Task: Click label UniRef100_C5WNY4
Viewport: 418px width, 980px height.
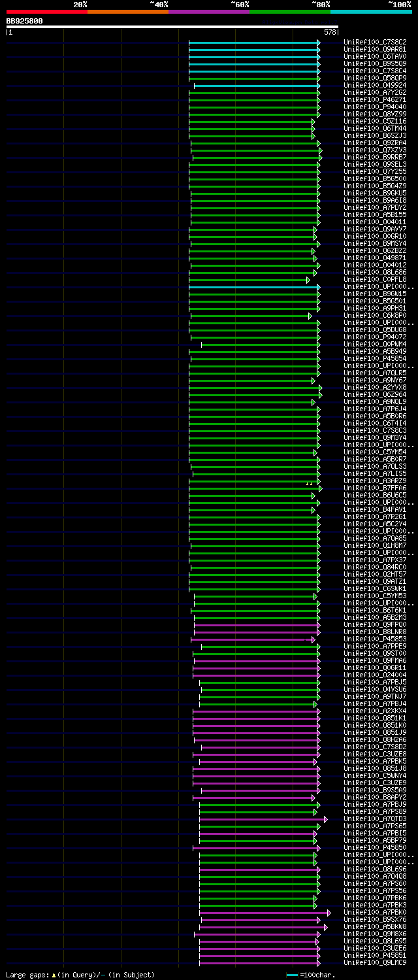Action: 375,776
